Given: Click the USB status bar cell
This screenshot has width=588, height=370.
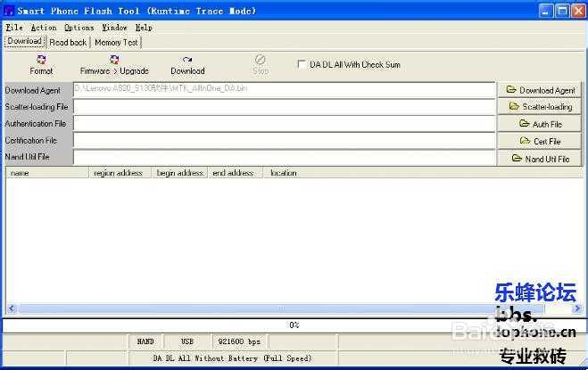Looking at the screenshot, I should 187,341.
